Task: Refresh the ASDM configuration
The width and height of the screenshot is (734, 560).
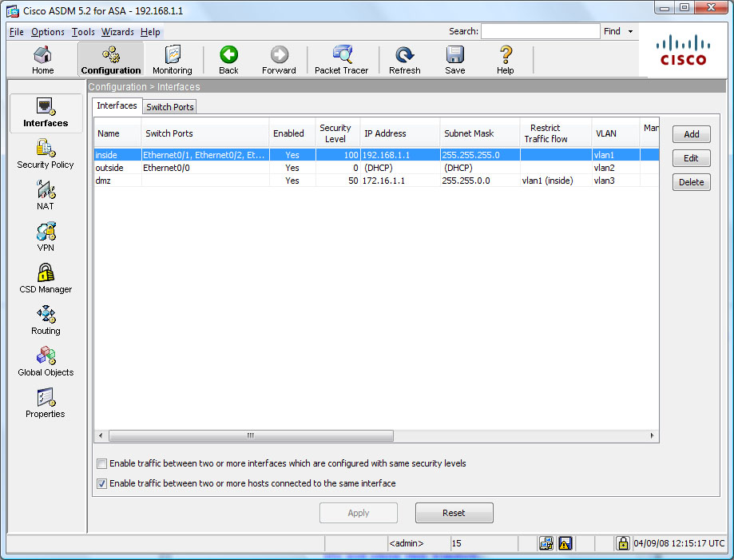Action: point(405,60)
